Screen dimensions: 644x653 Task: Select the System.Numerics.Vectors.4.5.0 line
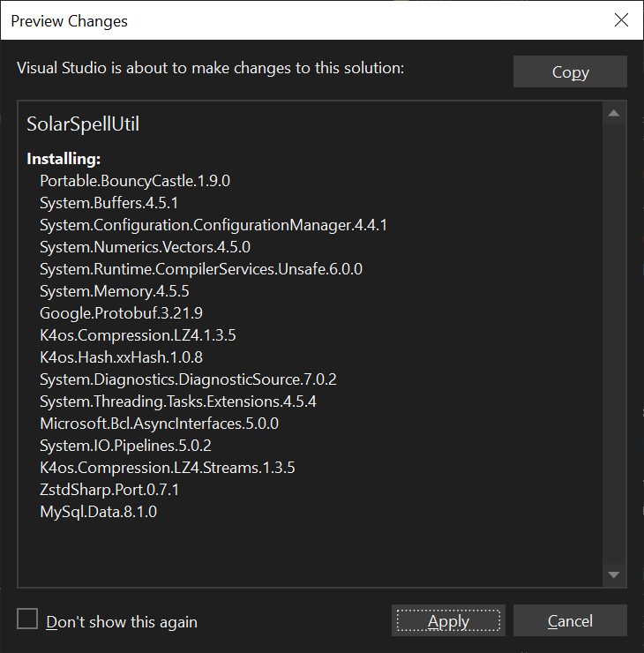[145, 247]
